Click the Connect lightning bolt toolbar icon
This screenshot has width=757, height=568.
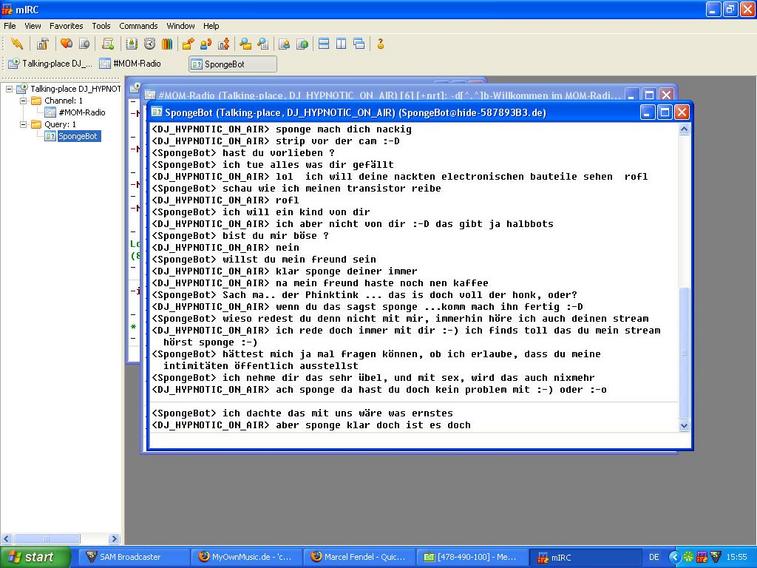coord(17,44)
